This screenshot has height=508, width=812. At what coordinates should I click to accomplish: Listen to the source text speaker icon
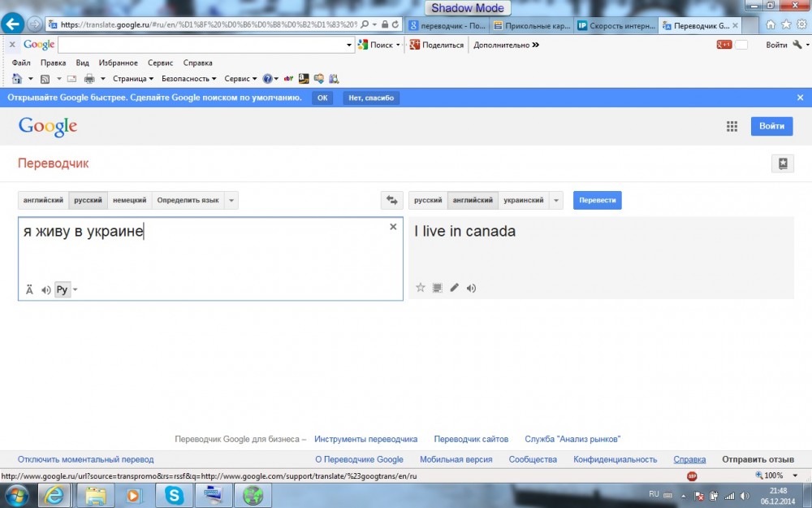[46, 290]
